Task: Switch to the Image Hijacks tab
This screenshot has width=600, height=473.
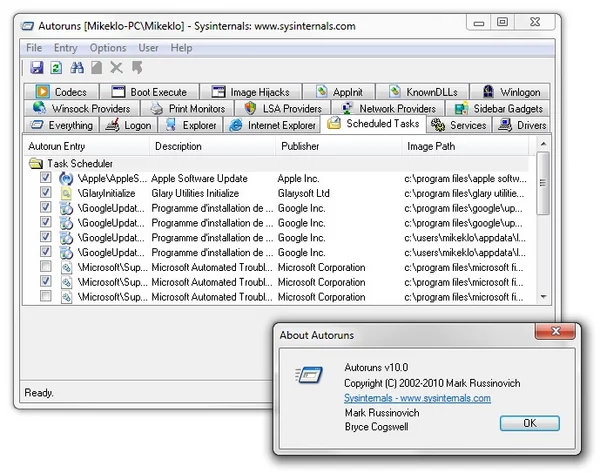Action: point(251,92)
